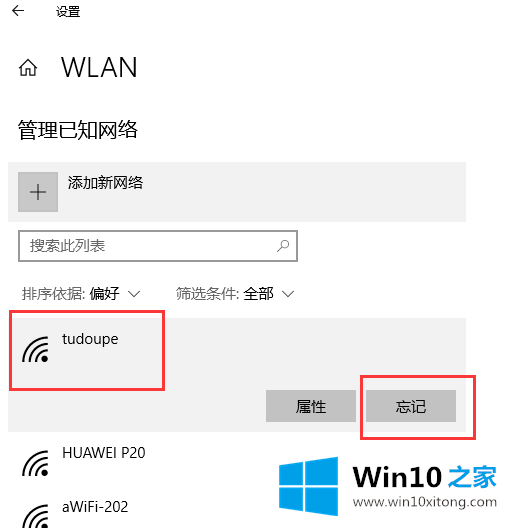Click the aWiFi-202 Wi-Fi icon

(36, 517)
